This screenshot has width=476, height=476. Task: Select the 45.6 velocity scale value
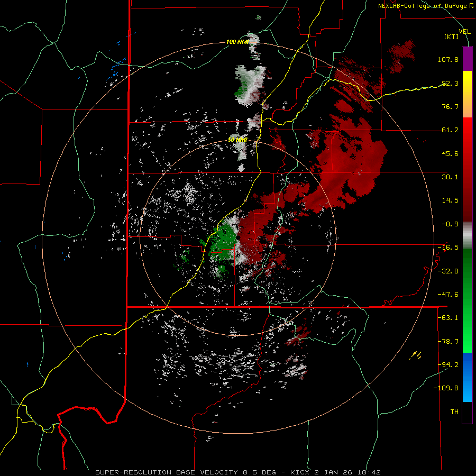pos(450,153)
